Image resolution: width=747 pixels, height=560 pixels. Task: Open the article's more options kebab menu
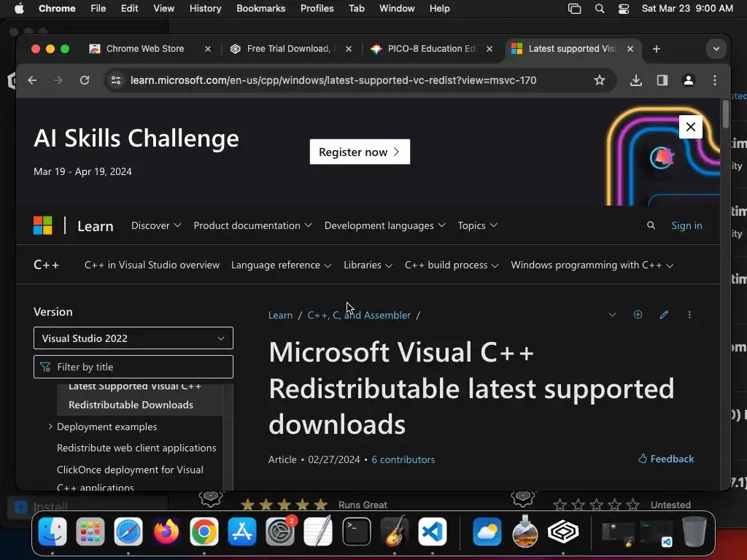coord(689,314)
